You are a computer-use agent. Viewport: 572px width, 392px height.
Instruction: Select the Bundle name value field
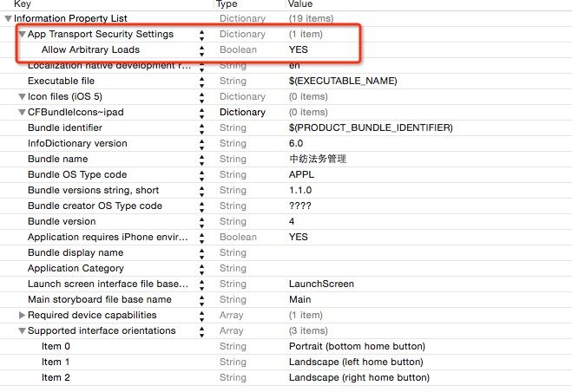tap(318, 159)
